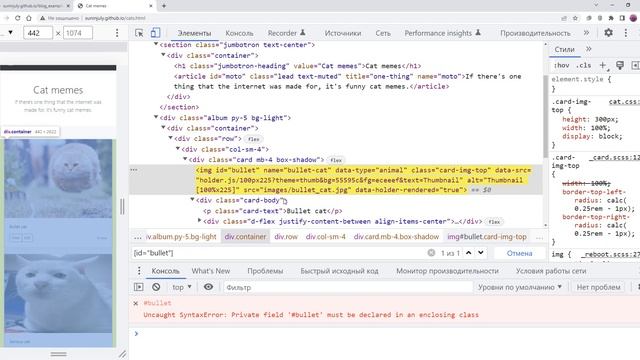Screen dimensions: 640x360
Task: Open the Производительность tab
Action: [x=535, y=33]
